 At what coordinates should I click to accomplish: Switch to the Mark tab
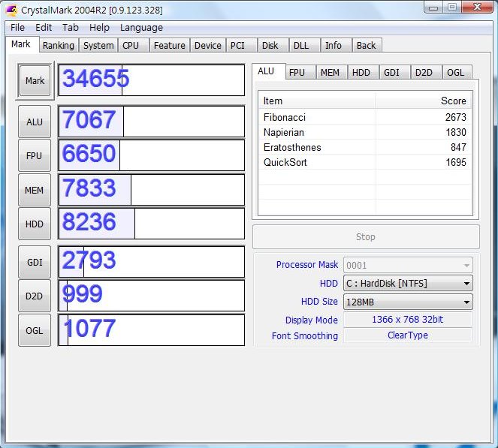(21, 44)
